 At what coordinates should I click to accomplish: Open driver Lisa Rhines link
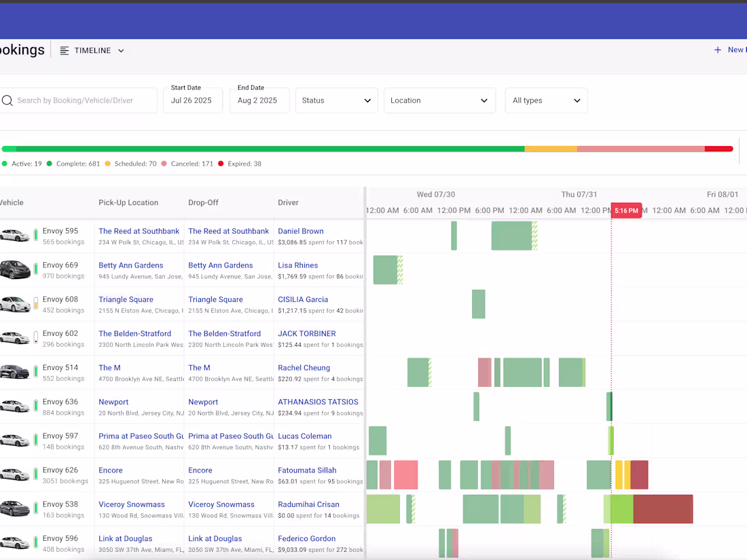[x=297, y=265]
